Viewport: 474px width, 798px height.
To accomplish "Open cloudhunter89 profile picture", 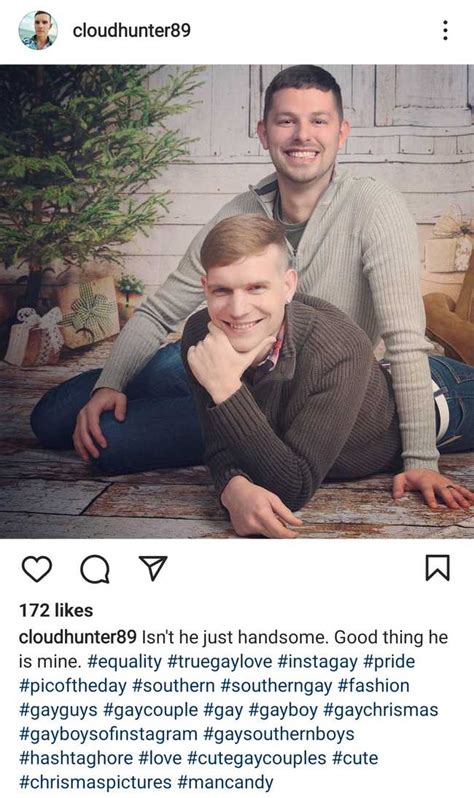I will (x=38, y=30).
